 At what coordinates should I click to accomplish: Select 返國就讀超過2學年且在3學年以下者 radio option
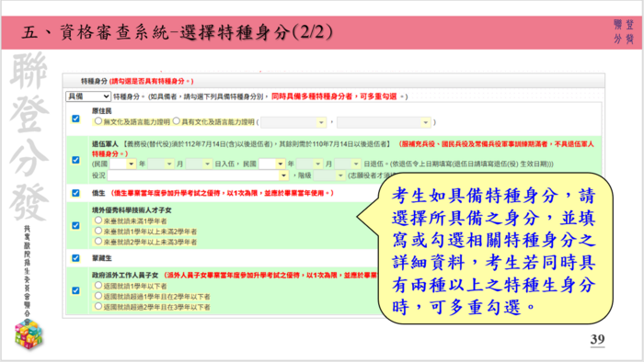tap(98, 306)
